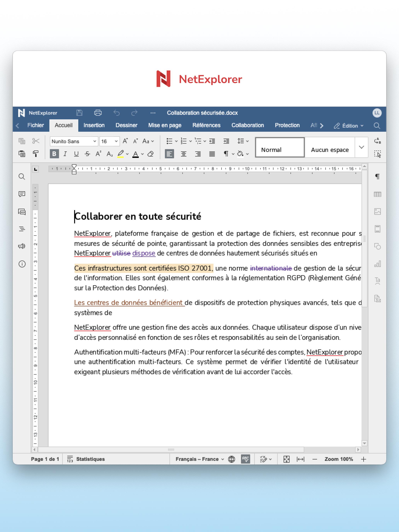Decrease font size with A-down icon
Image resolution: width=399 pixels, height=532 pixels.
[135, 141]
